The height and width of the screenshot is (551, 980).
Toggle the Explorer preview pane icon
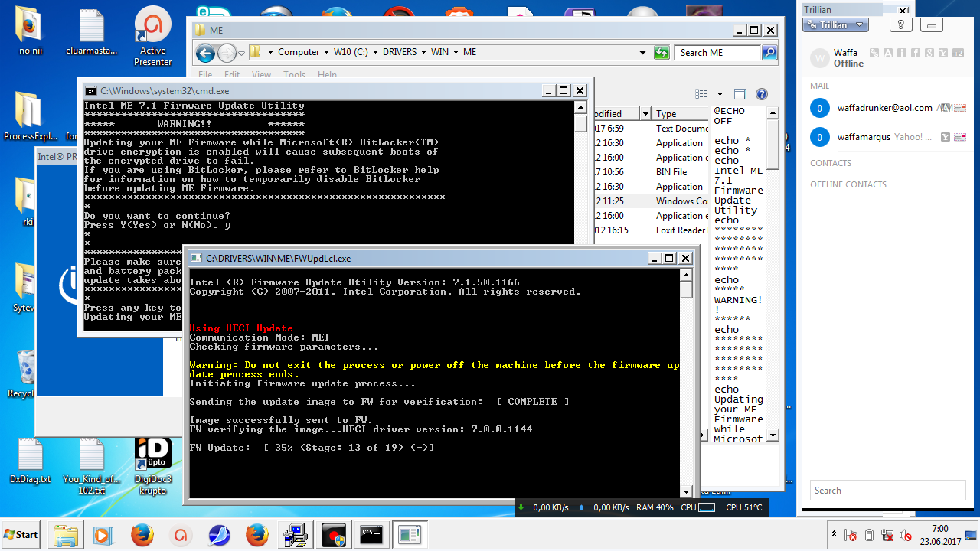pyautogui.click(x=740, y=94)
